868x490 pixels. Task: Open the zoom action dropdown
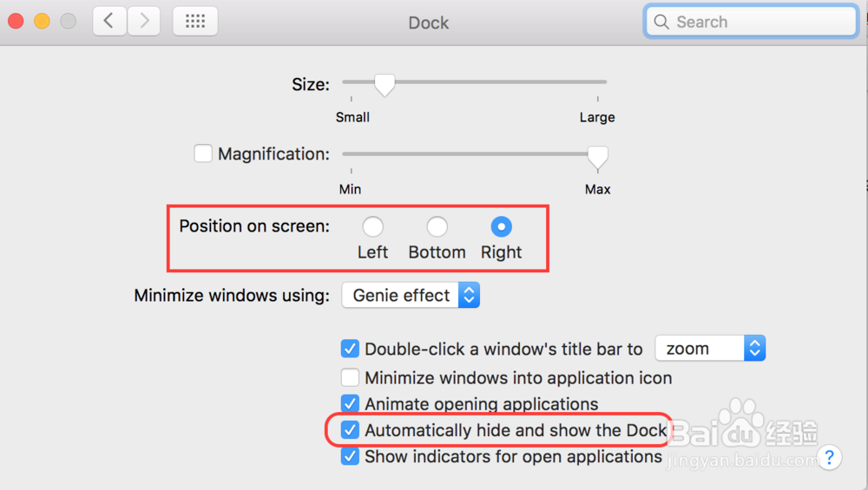pyautogui.click(x=710, y=348)
